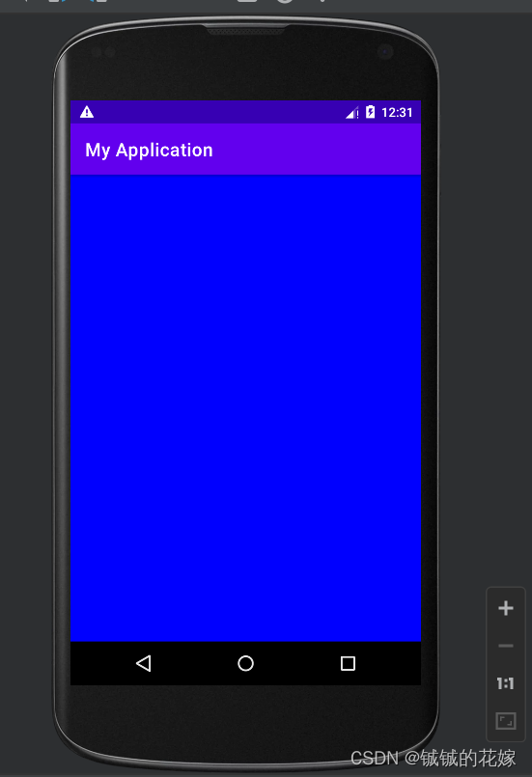The width and height of the screenshot is (532, 777).
Task: Tap the recent apps square button
Action: [348, 663]
